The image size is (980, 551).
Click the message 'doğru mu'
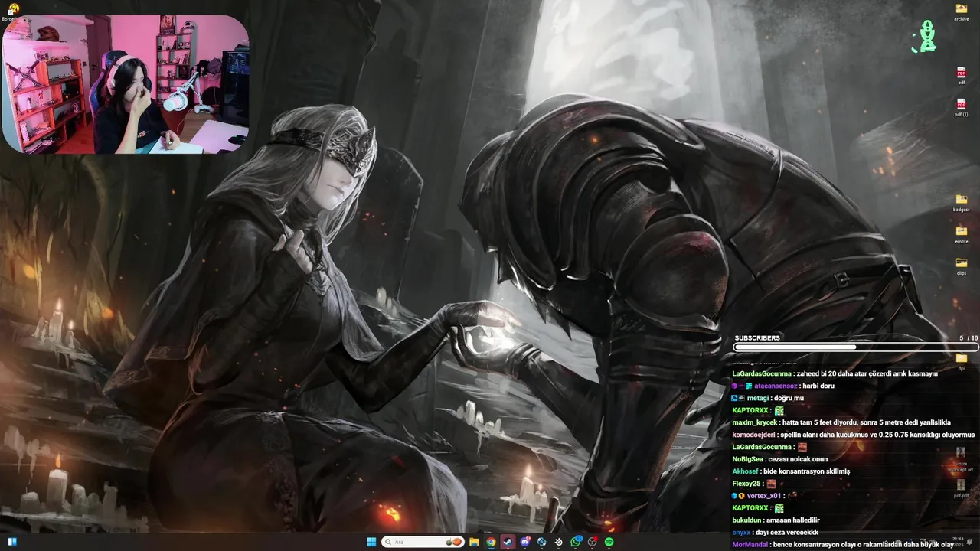tap(790, 398)
